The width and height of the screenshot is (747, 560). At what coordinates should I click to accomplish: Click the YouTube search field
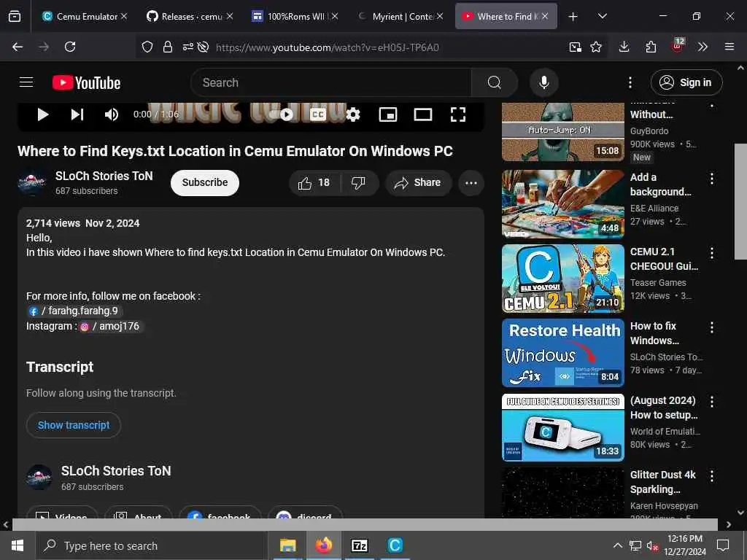pyautogui.click(x=330, y=82)
